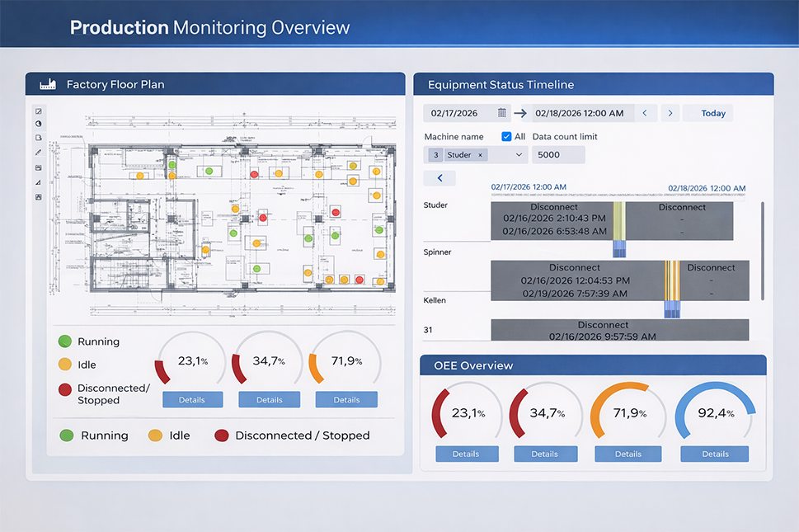Click the image picture tool icon
This screenshot has height=532, width=799.
38,197
